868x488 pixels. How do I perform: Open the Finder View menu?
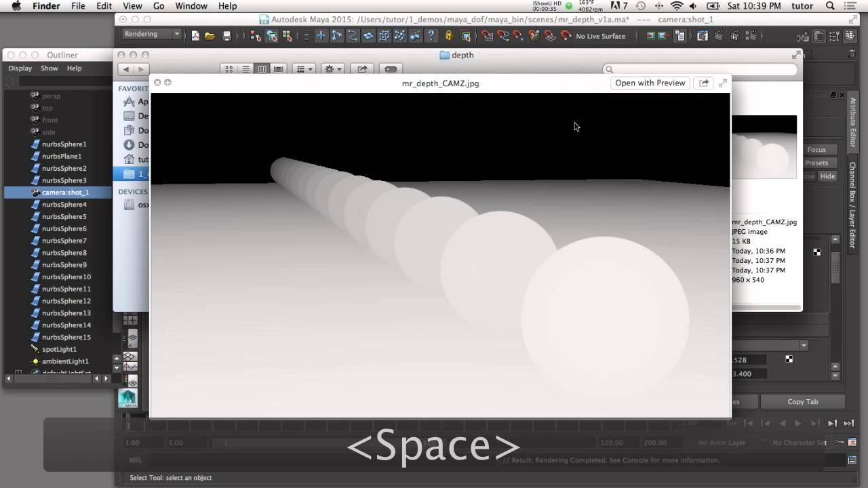click(132, 6)
